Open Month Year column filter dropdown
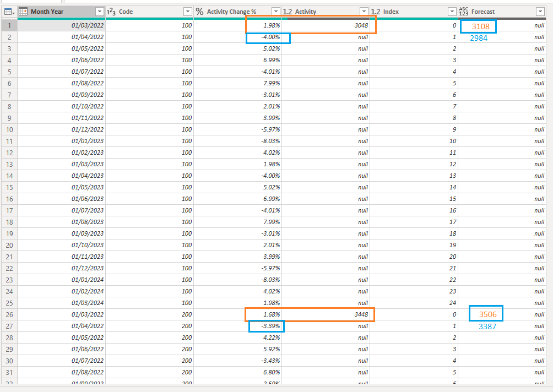 pos(100,12)
